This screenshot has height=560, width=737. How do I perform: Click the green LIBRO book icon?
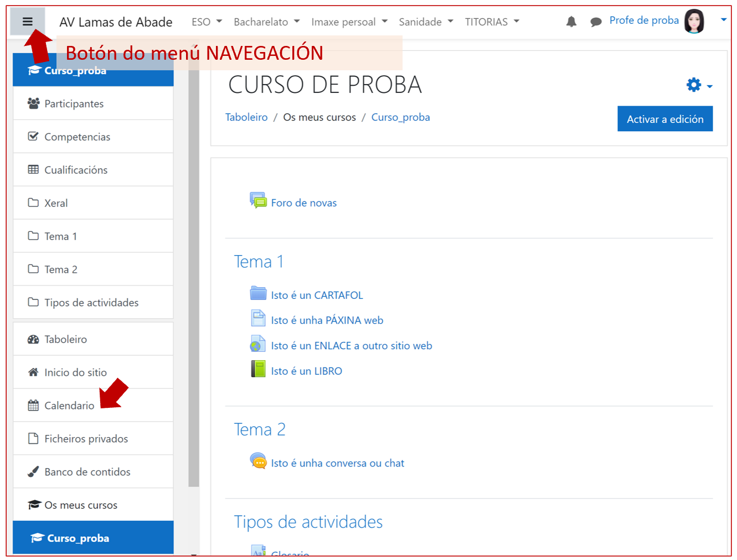(258, 369)
